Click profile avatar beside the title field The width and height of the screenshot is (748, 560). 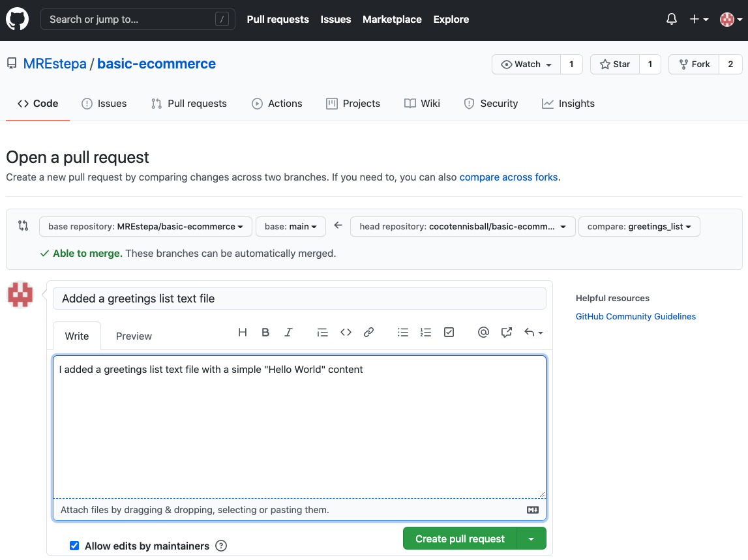20,294
